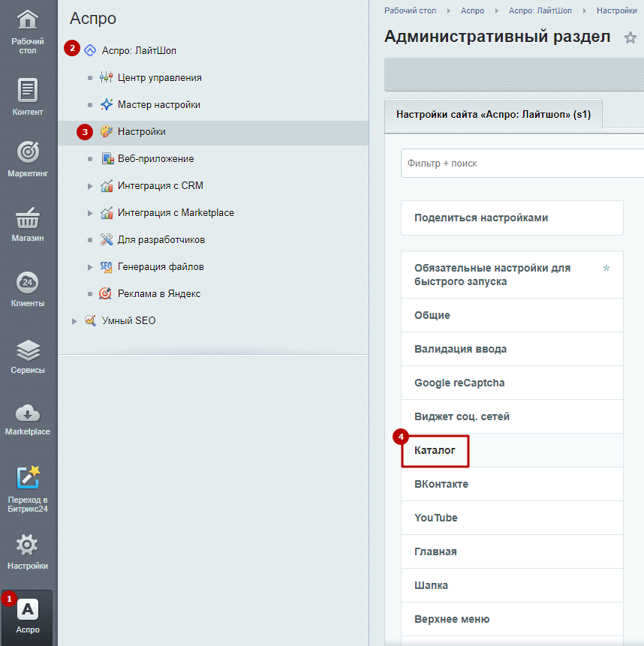The height and width of the screenshot is (646, 644).
Task: Open the YouTube settings section
Action: click(512, 518)
